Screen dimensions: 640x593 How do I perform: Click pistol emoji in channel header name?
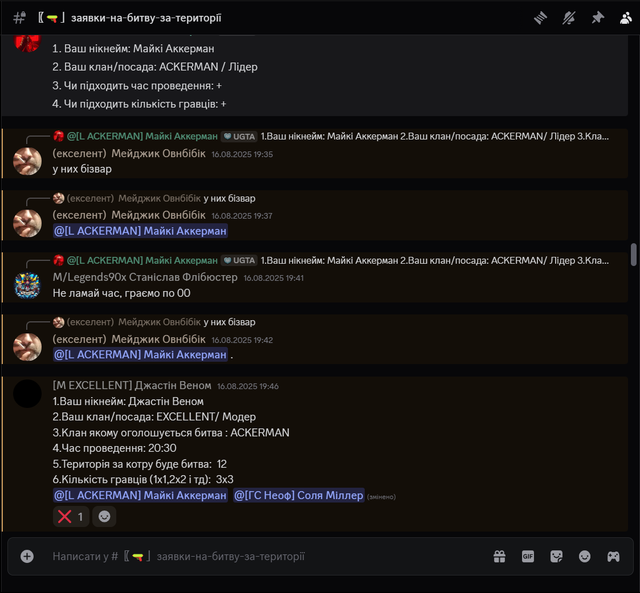(x=52, y=18)
